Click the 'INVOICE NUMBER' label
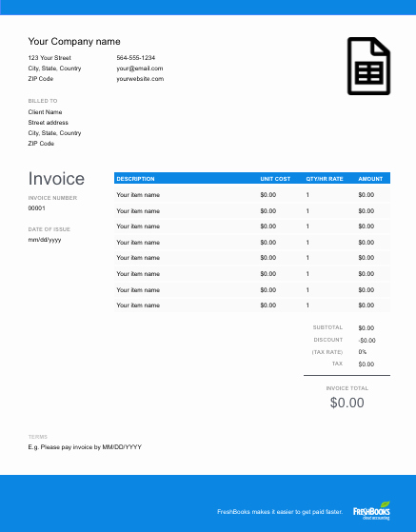 (x=52, y=198)
